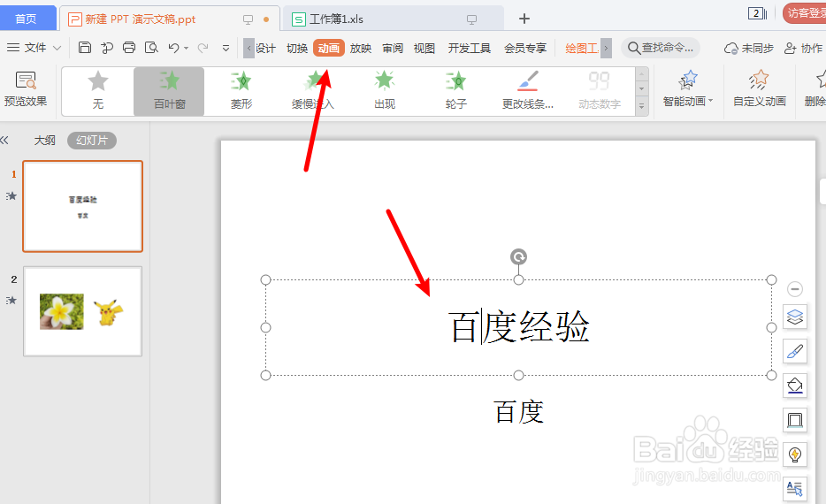Click the 百度经验 title text box
Screen dimensions: 826x504
click(518, 327)
